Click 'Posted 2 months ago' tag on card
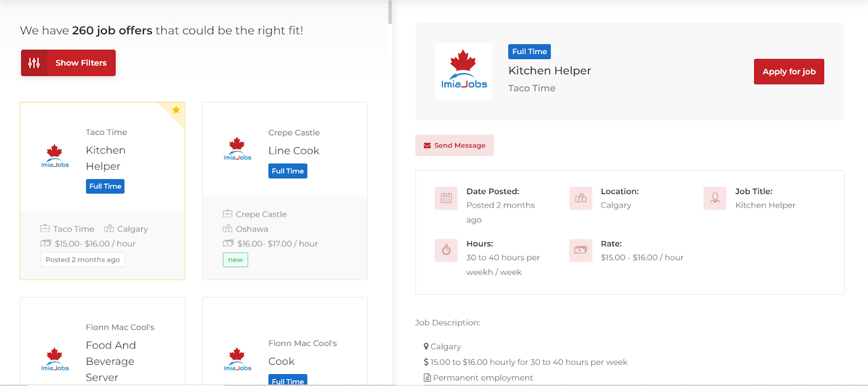This screenshot has width=868, height=386. click(82, 260)
